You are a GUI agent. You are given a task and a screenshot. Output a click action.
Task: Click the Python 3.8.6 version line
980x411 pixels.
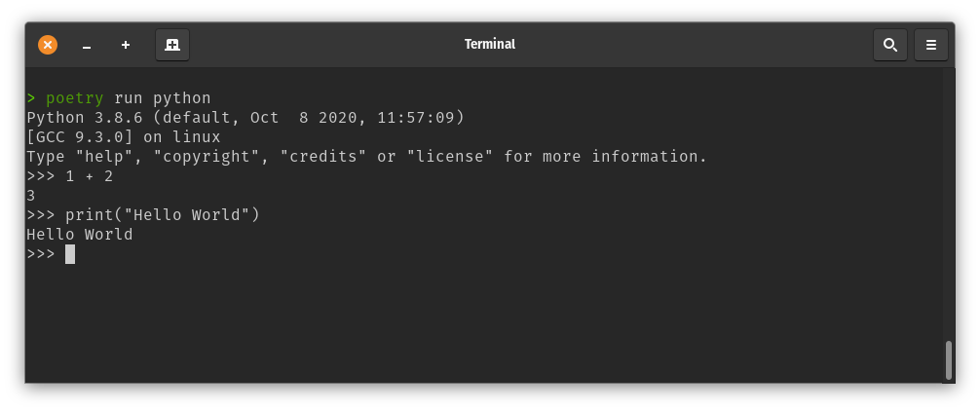click(x=245, y=118)
